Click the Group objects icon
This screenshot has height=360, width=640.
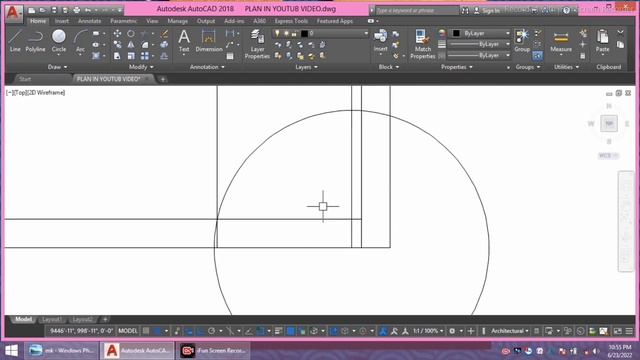point(522,40)
